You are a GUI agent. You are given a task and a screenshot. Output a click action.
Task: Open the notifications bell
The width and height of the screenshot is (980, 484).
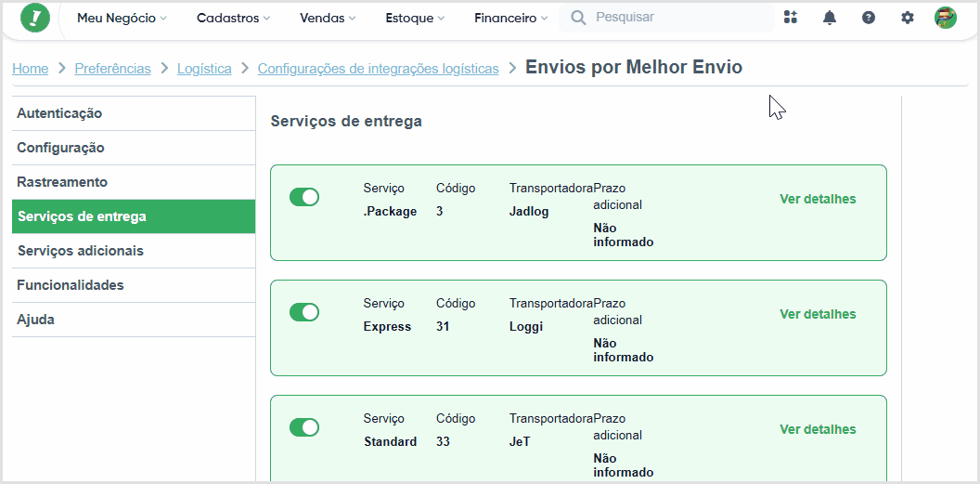830,18
